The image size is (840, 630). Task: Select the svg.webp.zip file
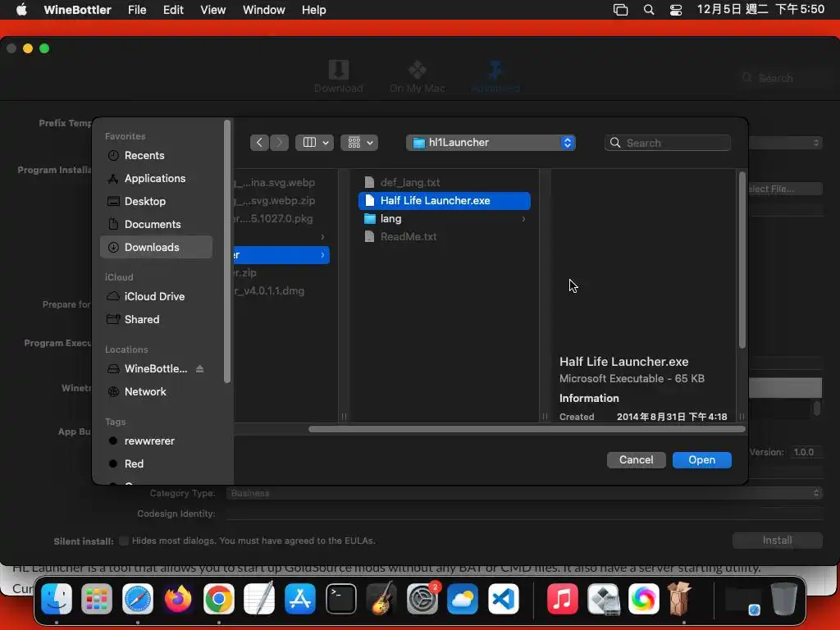(x=281, y=201)
